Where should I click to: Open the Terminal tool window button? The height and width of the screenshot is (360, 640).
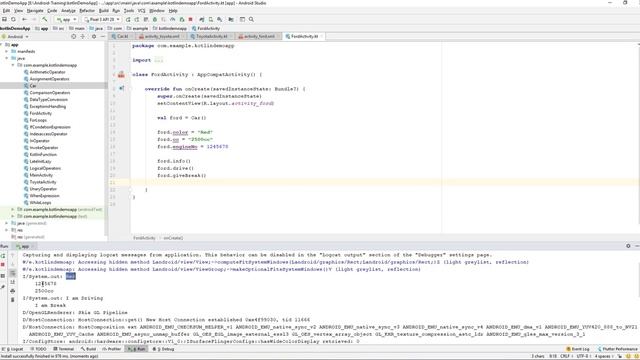click(x=64, y=349)
